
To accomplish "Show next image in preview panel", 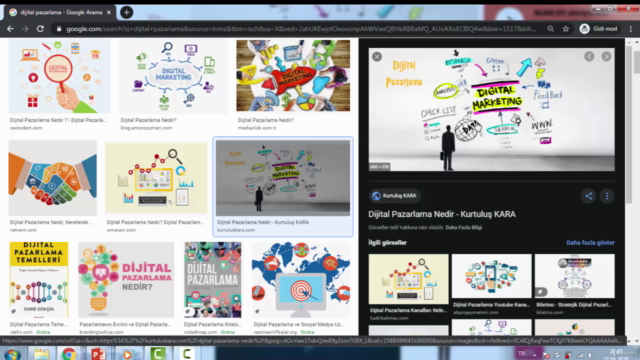I will click(606, 56).
